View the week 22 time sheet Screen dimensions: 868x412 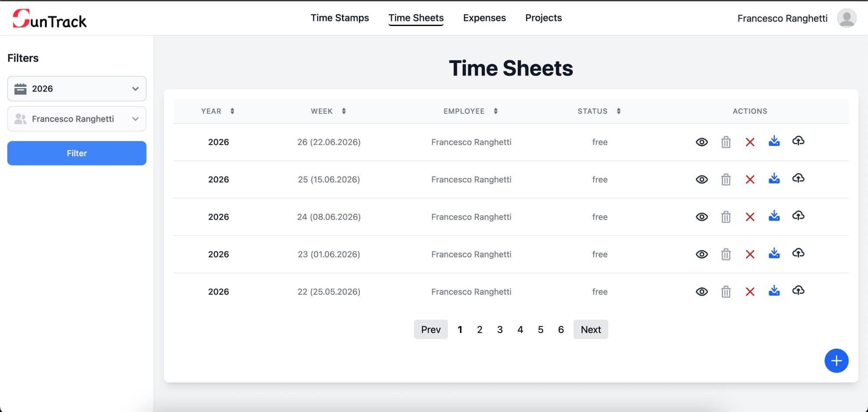702,291
